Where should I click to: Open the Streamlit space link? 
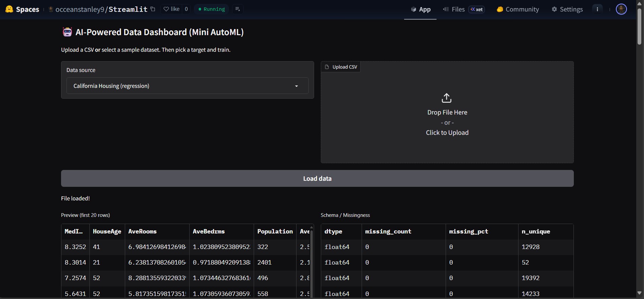[128, 9]
